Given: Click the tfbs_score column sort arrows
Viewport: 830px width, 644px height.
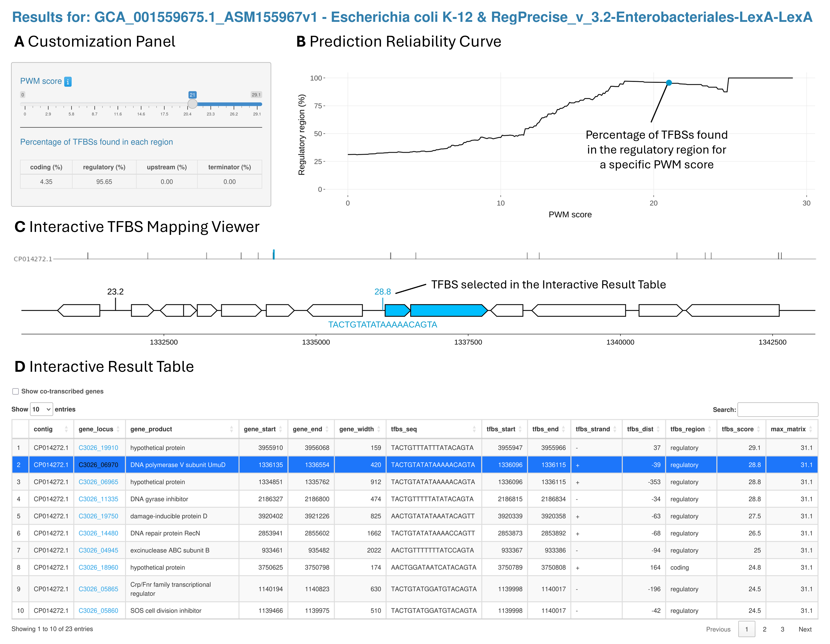Looking at the screenshot, I should tap(759, 429).
